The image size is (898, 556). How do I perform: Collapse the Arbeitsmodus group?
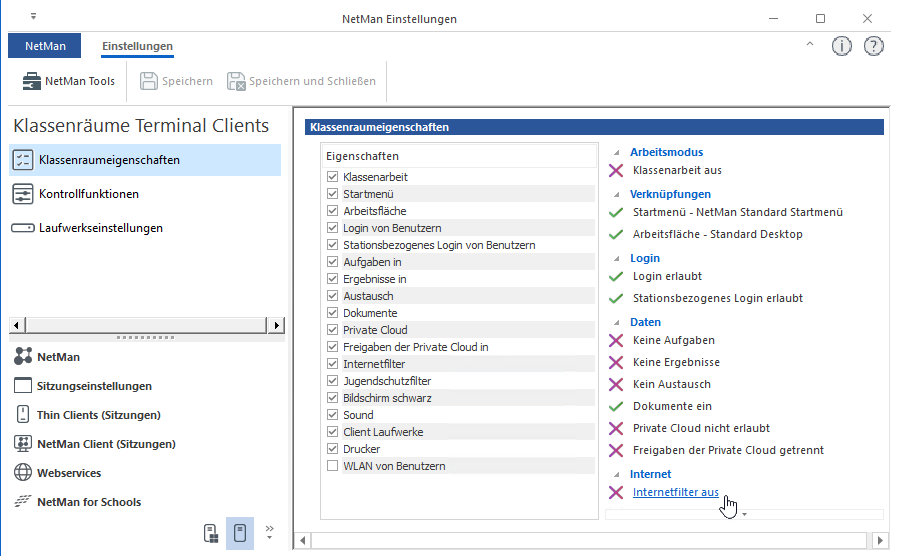tap(617, 153)
